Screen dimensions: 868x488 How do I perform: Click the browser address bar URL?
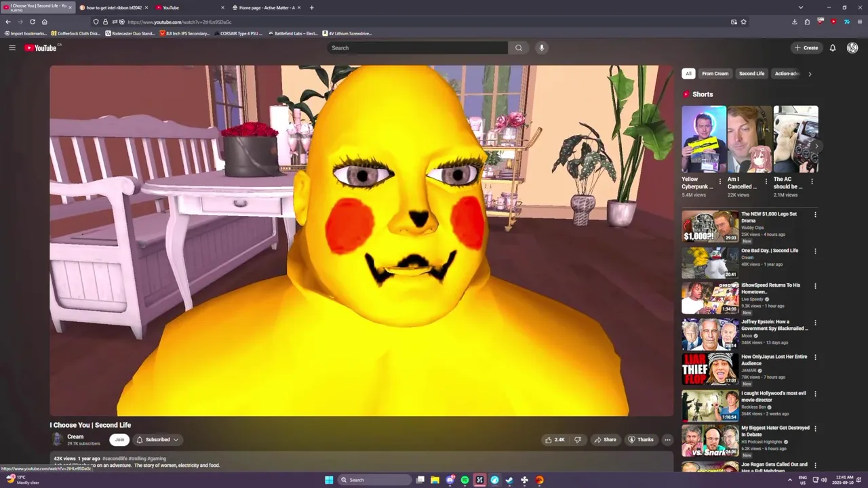click(x=180, y=22)
